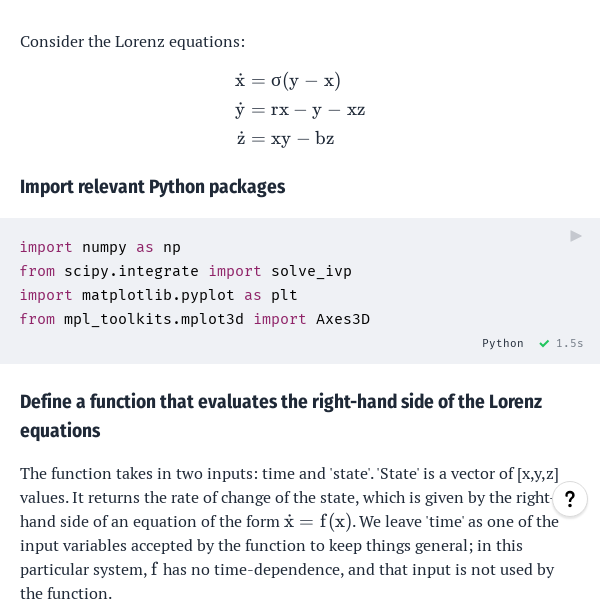The height and width of the screenshot is (600, 600).
Task: Select the z-dot equation xy − bz
Action: tap(285, 139)
